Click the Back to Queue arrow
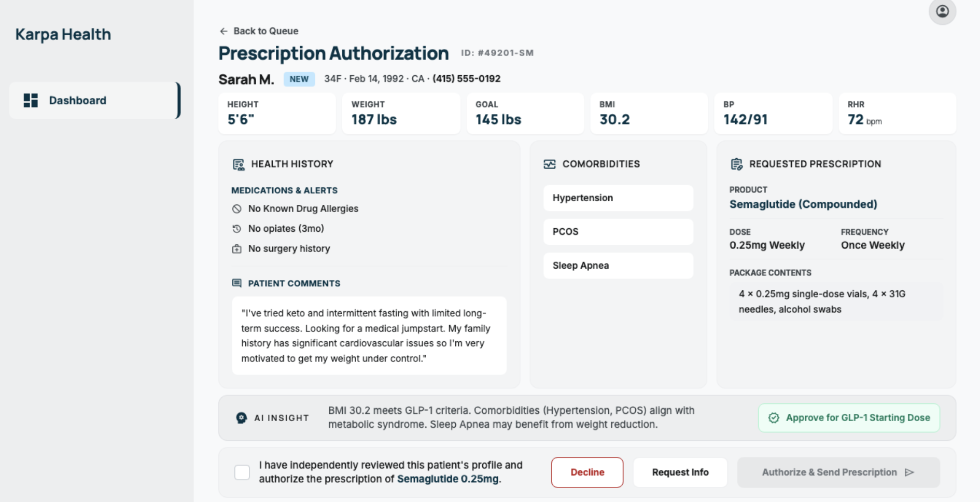Screen dimensions: 980x502 tap(224, 31)
